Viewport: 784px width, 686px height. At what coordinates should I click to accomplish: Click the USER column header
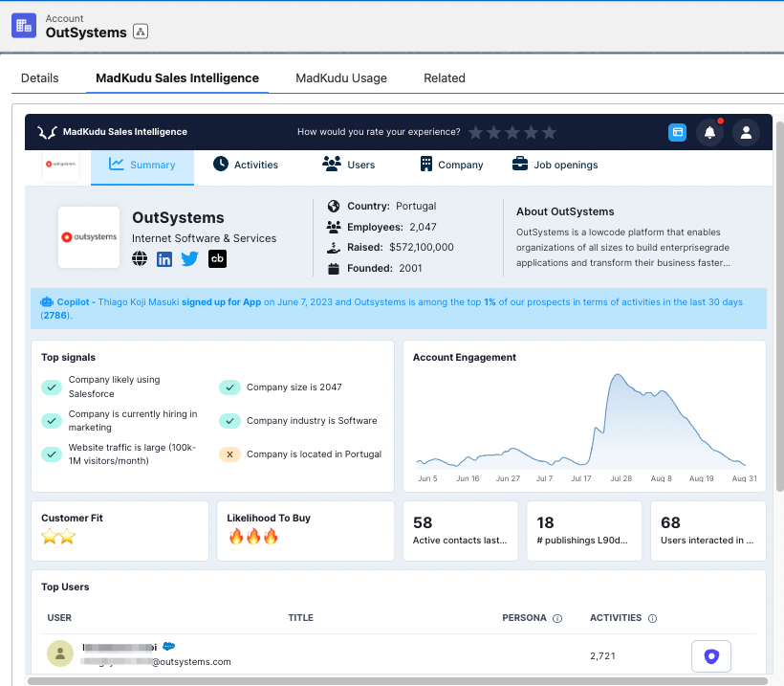[59, 618]
